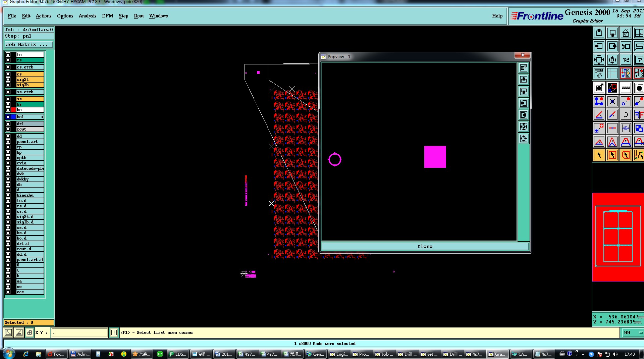
Task: Click the connected-line polyline edit icon
Action: (x=599, y=101)
